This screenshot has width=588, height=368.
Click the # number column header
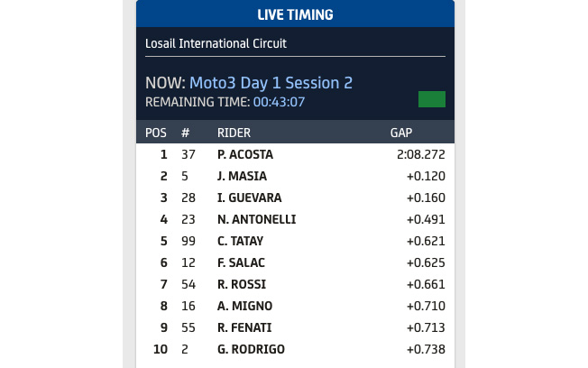tap(185, 133)
